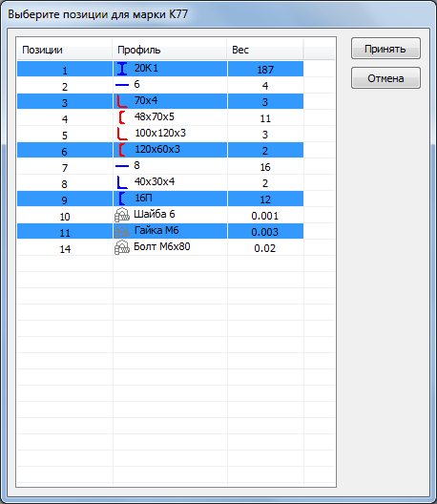Select position number 6 cell

coord(65,151)
